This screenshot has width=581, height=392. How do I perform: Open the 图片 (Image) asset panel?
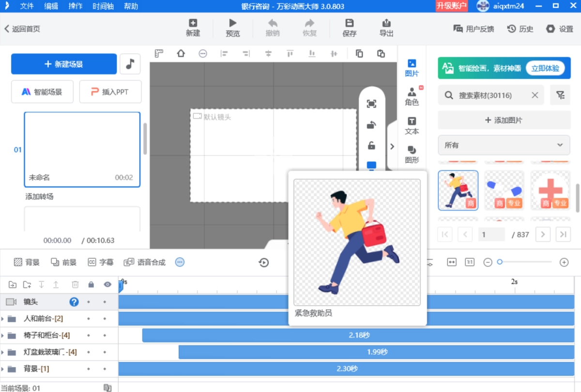pyautogui.click(x=412, y=68)
